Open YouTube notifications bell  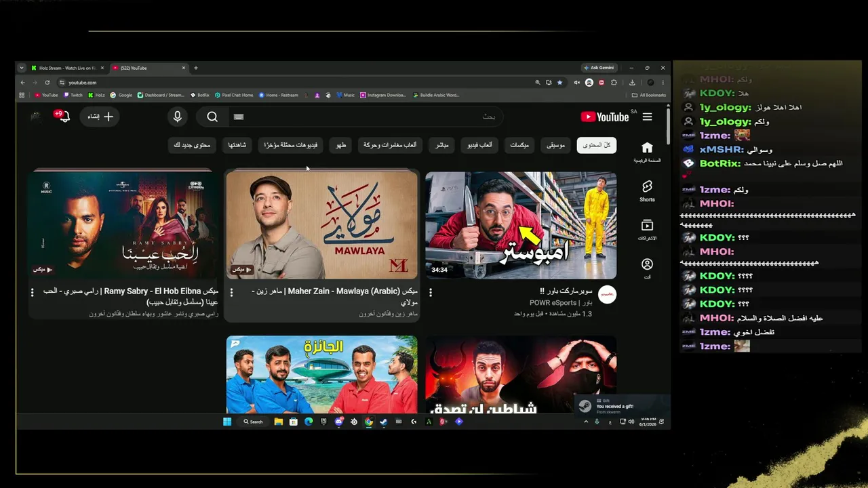click(64, 116)
